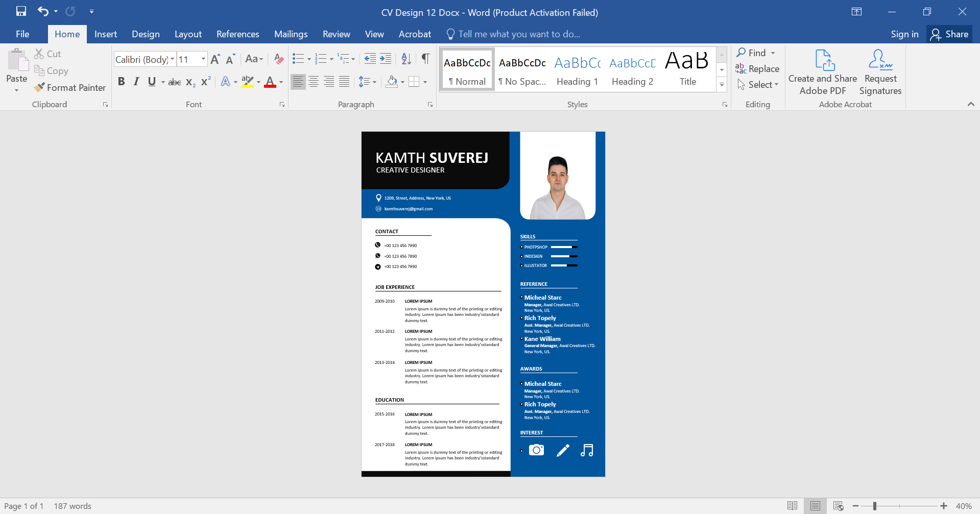Click Sign in at top right
Screen dimensions: 980x514
pyautogui.click(x=904, y=34)
